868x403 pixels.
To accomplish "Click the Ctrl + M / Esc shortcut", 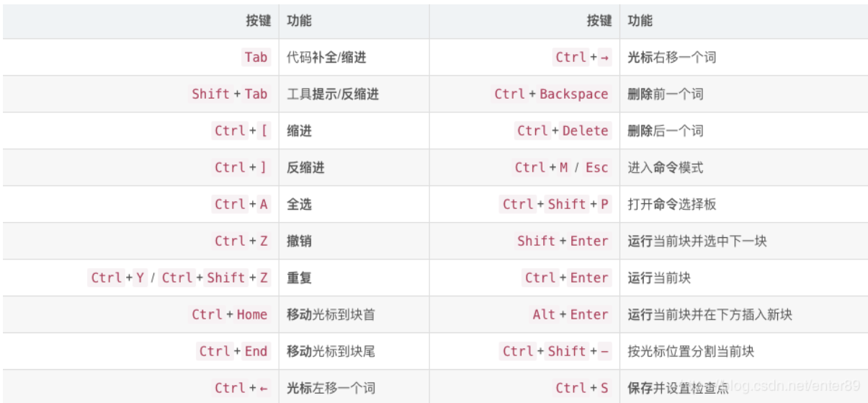I will tap(562, 168).
